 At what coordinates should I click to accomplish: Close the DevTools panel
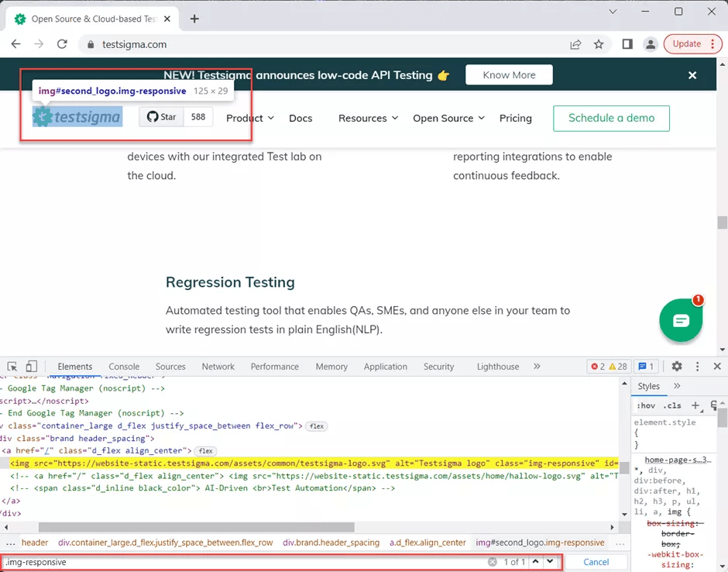point(717,366)
